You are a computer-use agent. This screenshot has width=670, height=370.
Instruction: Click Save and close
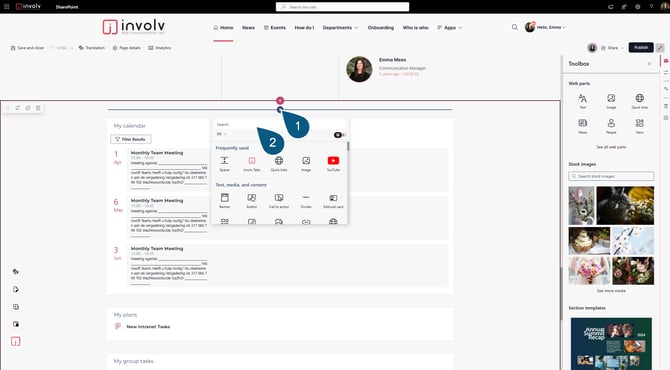coord(27,48)
